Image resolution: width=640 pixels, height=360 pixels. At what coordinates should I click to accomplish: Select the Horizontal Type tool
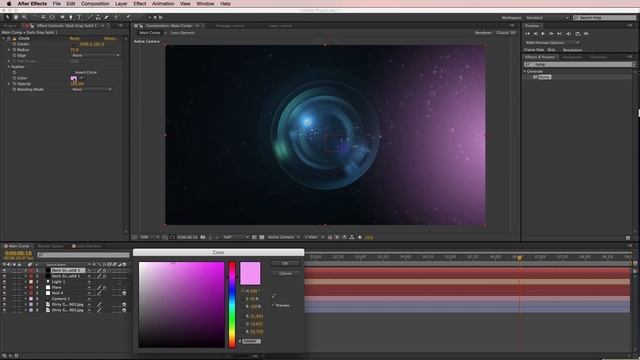click(79, 17)
